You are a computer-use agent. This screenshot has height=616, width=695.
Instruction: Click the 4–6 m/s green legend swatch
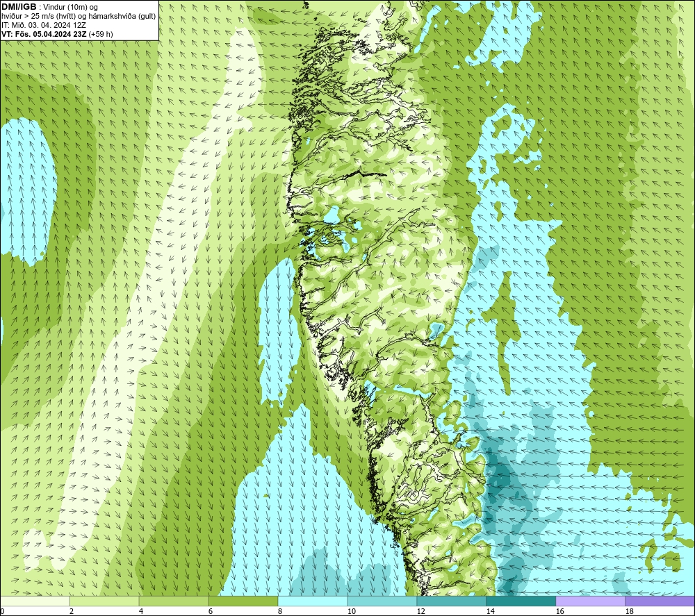pyautogui.click(x=174, y=601)
